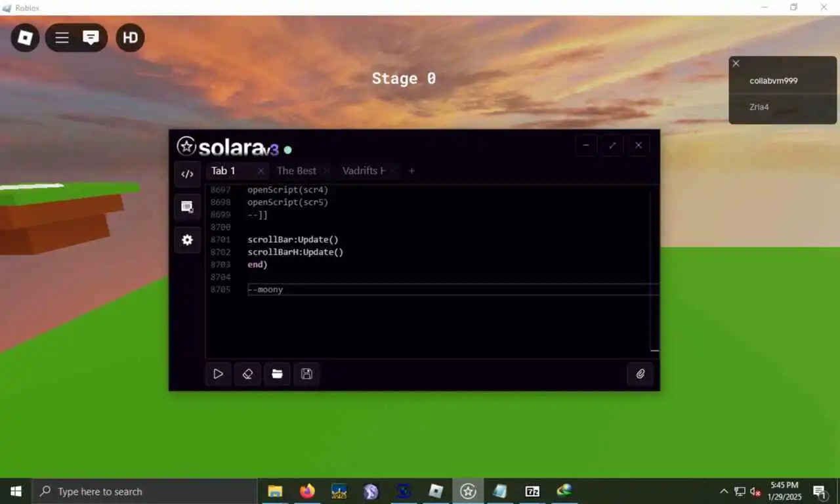Screen dimensions: 840x504
Task: Close the Vadrifts tab
Action: point(392,171)
